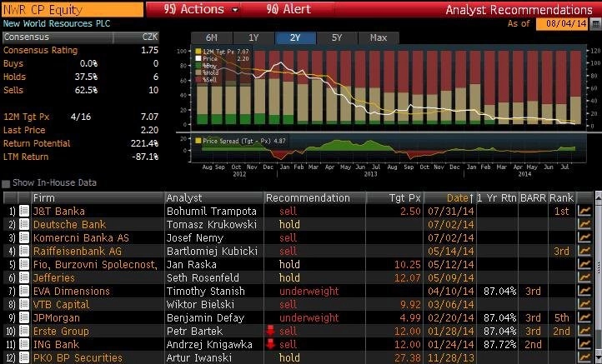
Task: Click chart icon for EVA Dimensions row
Action: click(x=584, y=292)
